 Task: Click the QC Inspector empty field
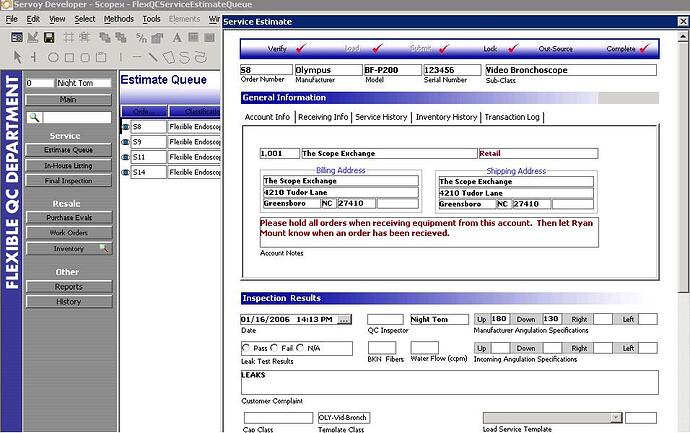point(385,319)
